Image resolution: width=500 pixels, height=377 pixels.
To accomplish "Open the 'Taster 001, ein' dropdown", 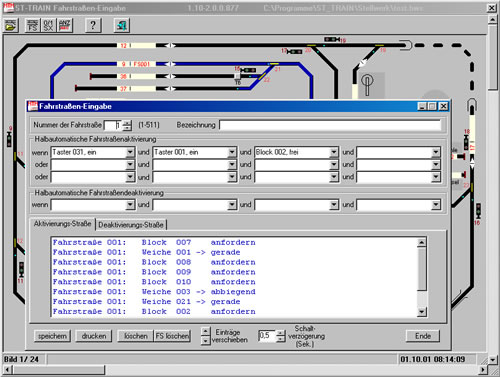I will click(232, 152).
